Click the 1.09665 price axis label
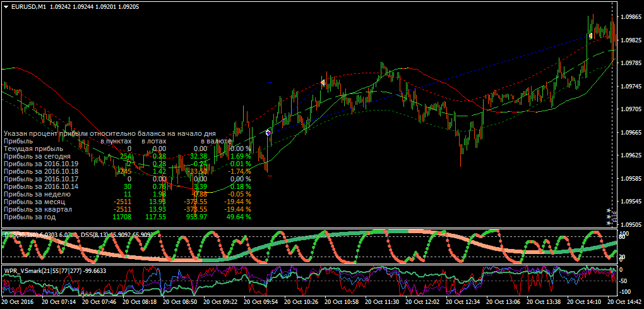Image resolution: width=644 pixels, height=309 pixels. (x=631, y=133)
